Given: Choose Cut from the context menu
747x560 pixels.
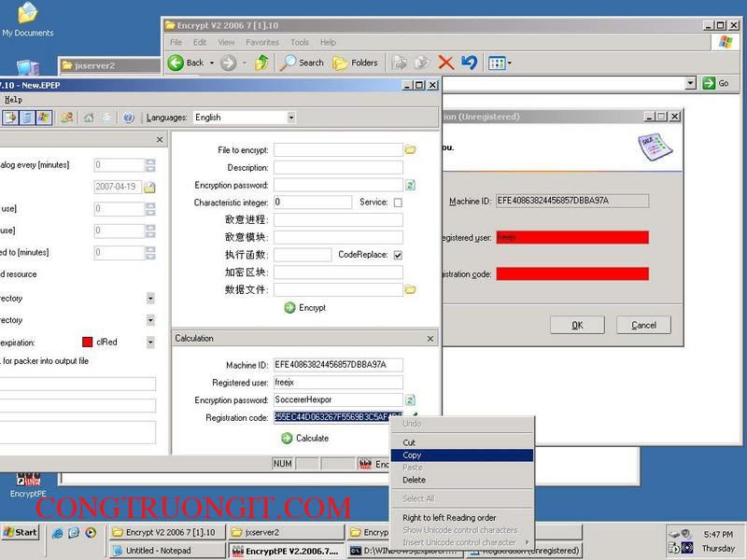Looking at the screenshot, I should [461, 442].
